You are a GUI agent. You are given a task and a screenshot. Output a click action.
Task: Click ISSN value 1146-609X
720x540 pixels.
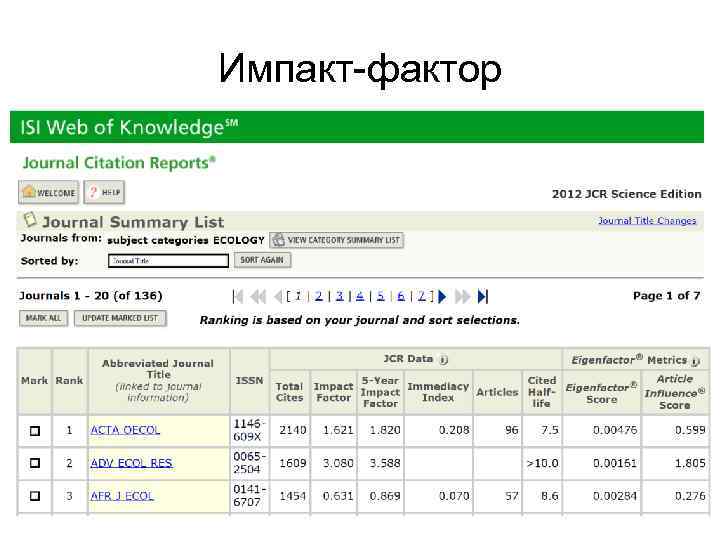point(249,430)
